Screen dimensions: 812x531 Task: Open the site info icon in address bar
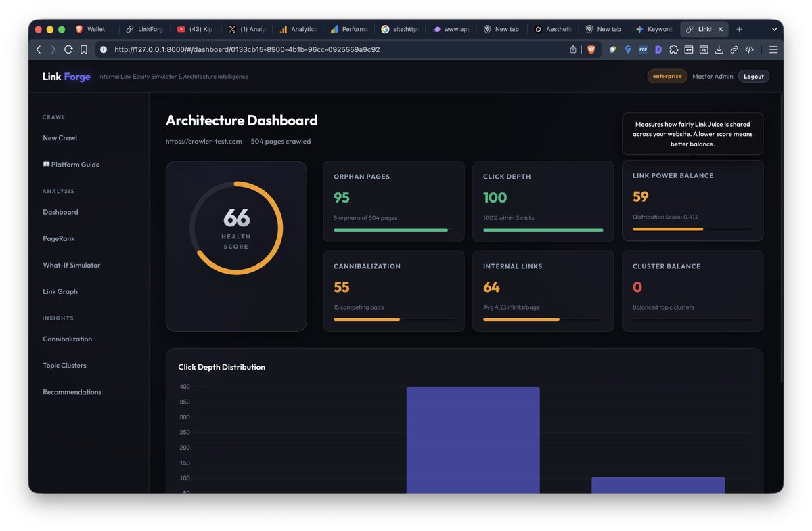[x=104, y=49]
